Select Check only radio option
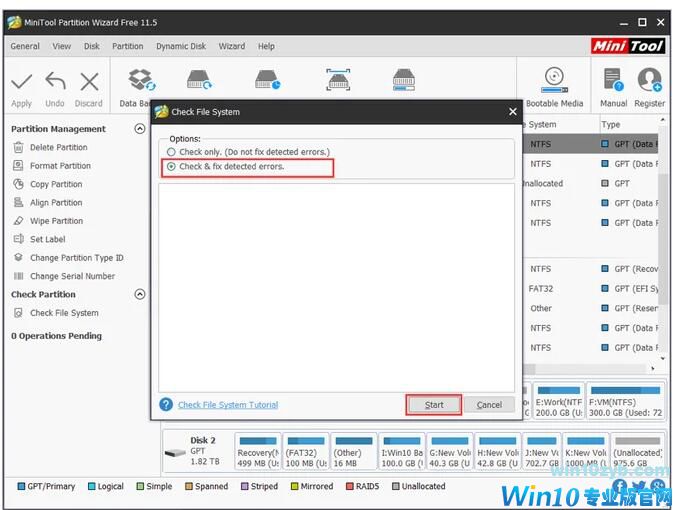Image resolution: width=678 pixels, height=510 pixels. (171, 152)
